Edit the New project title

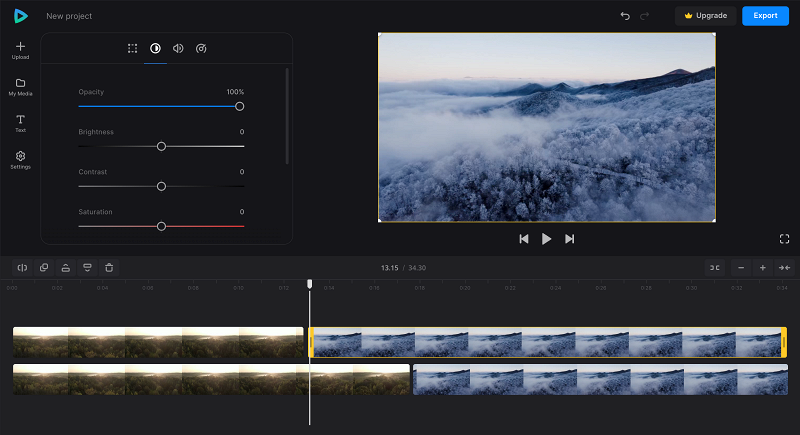tap(69, 16)
